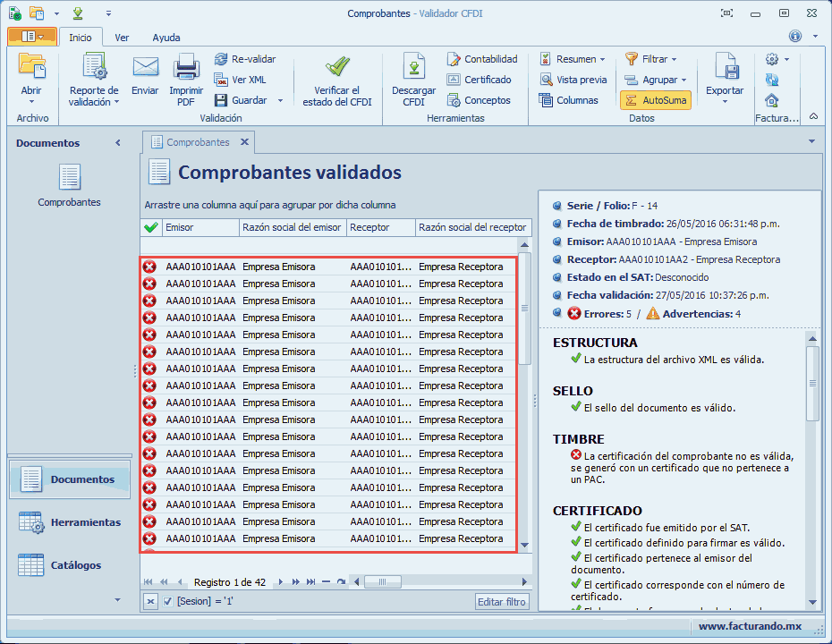Go to the first record in the navigator
Viewport: 832px width, 644px height.
coord(148,582)
